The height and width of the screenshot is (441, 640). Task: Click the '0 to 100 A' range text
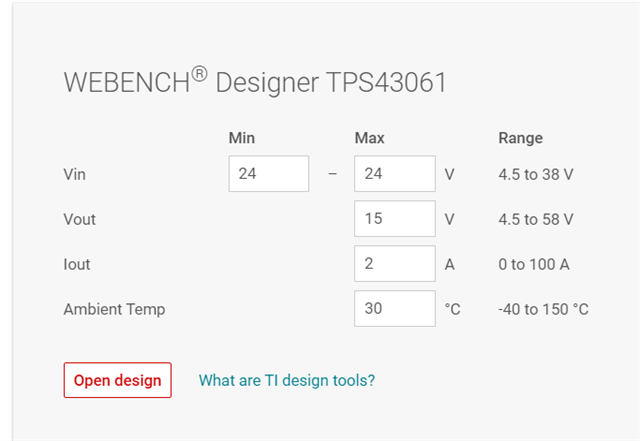pyautogui.click(x=535, y=264)
